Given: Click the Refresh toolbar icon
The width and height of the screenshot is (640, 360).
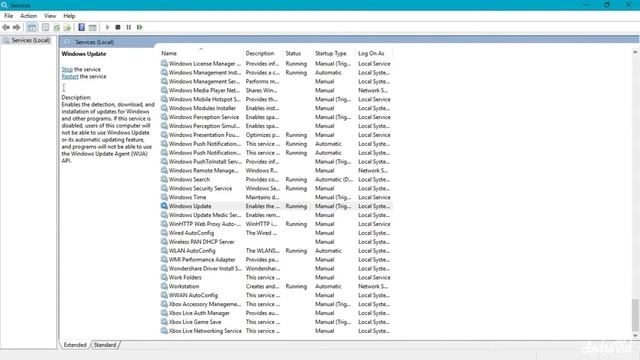Looking at the screenshot, I should coord(56,27).
